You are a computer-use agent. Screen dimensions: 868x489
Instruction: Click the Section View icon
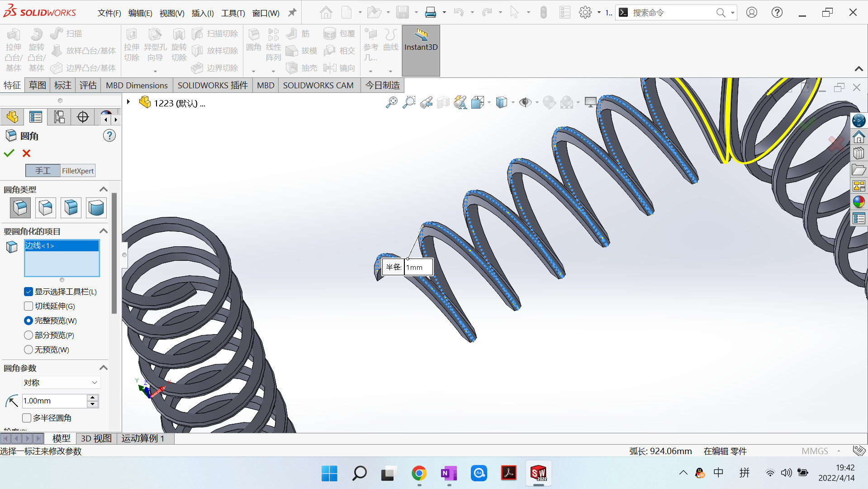443,103
